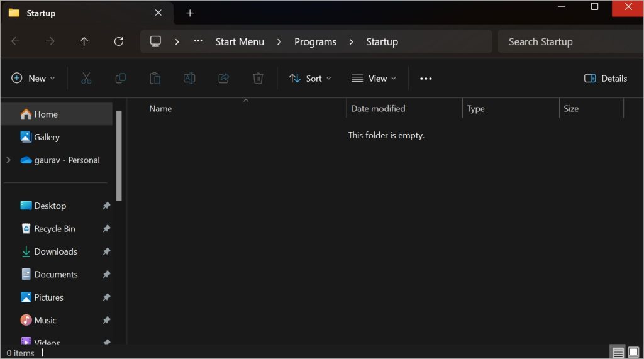
Task: Expand chevron after Start Menu
Action: (x=279, y=42)
